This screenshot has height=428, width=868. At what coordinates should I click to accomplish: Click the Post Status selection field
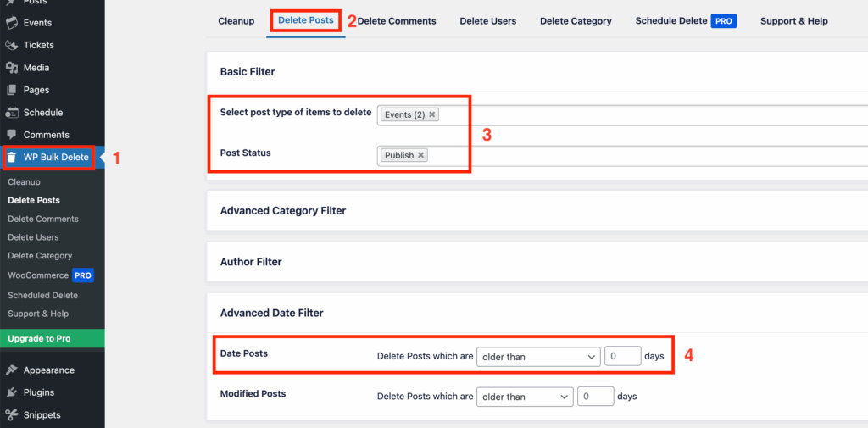(x=622, y=156)
